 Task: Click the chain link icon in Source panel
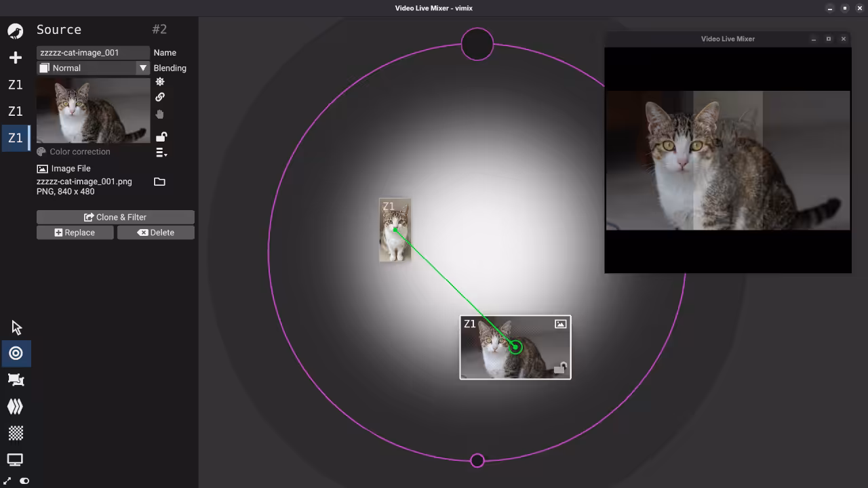[x=160, y=97]
